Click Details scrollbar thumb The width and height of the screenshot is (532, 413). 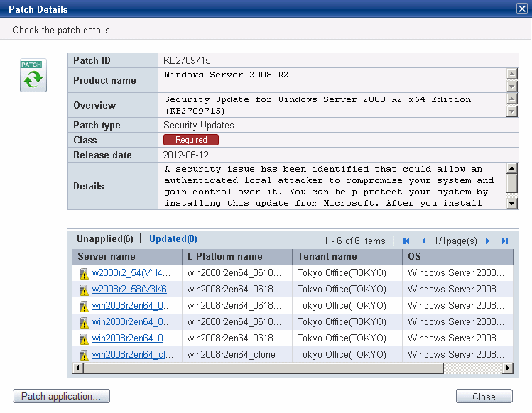pyautogui.click(x=511, y=183)
